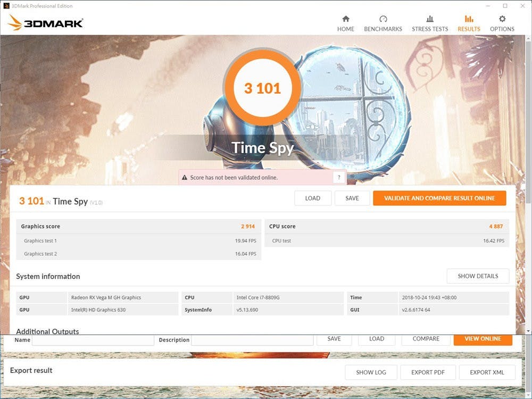Image resolution: width=532 pixels, height=399 pixels.
Task: Click the Description input field
Action: pyautogui.click(x=252, y=340)
